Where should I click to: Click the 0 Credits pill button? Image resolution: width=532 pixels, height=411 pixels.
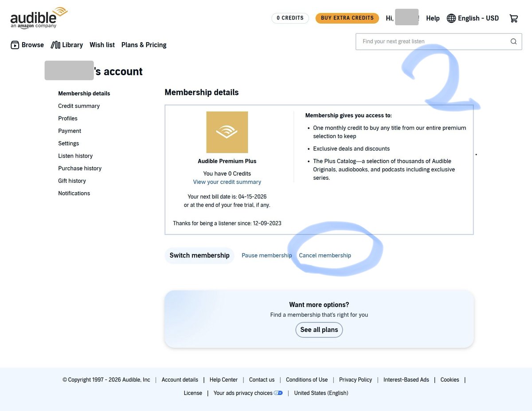[290, 18]
